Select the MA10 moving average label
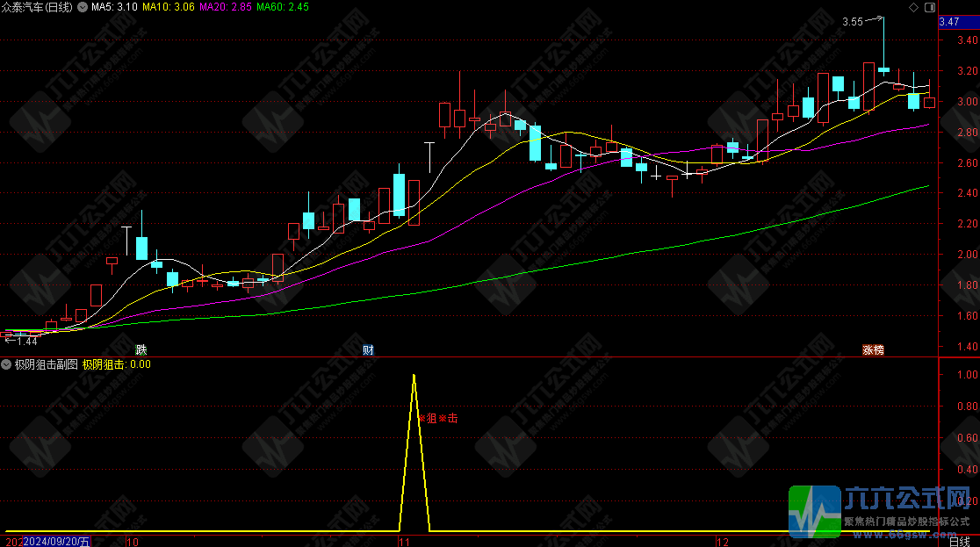Screen dimensions: 980x547 point(169,7)
